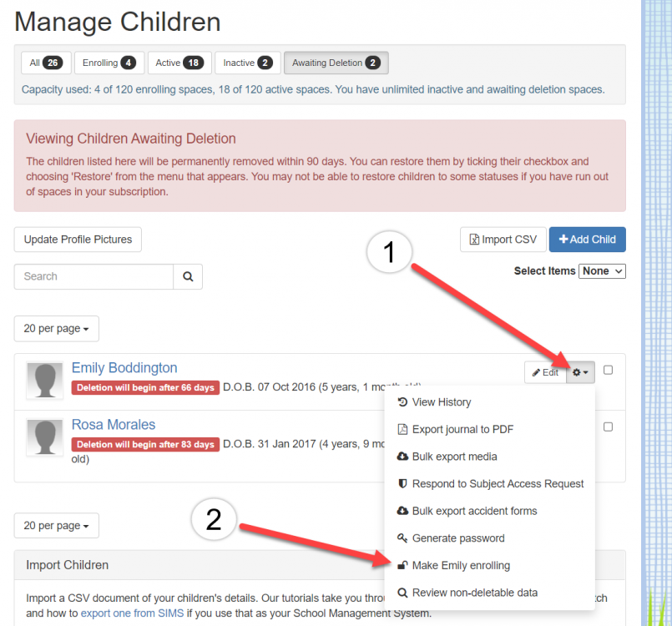Screen dimensions: 672x626
Task: Select Respond to Subject Access Request
Action: pos(489,484)
